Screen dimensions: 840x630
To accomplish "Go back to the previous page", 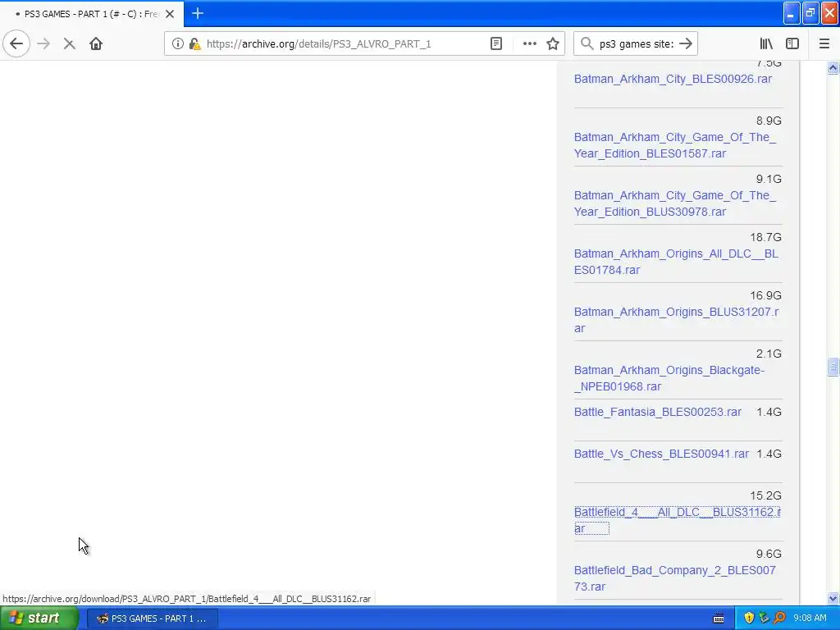I will [x=16, y=44].
